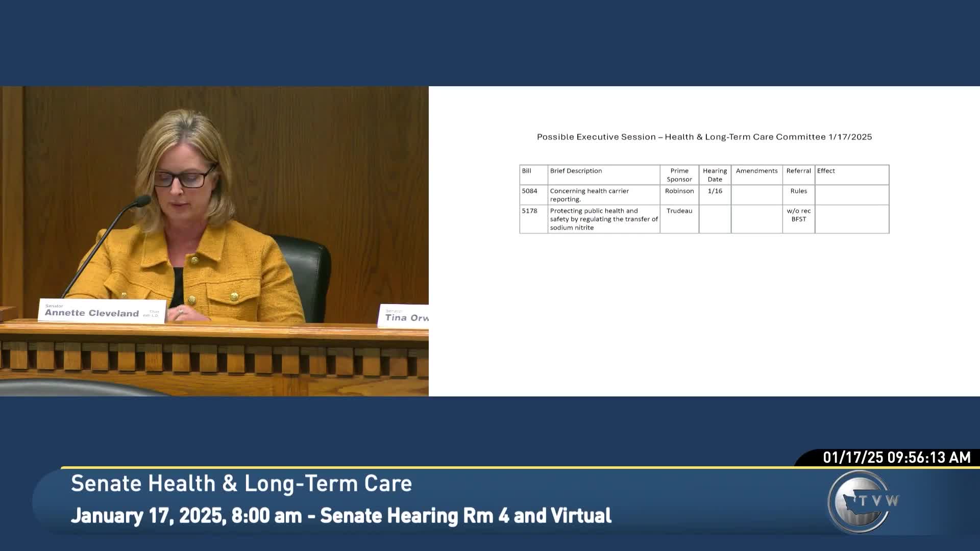Screen dimensions: 980x551
Task: Click the January 17, 2025 hearing subtitle
Action: click(x=340, y=516)
